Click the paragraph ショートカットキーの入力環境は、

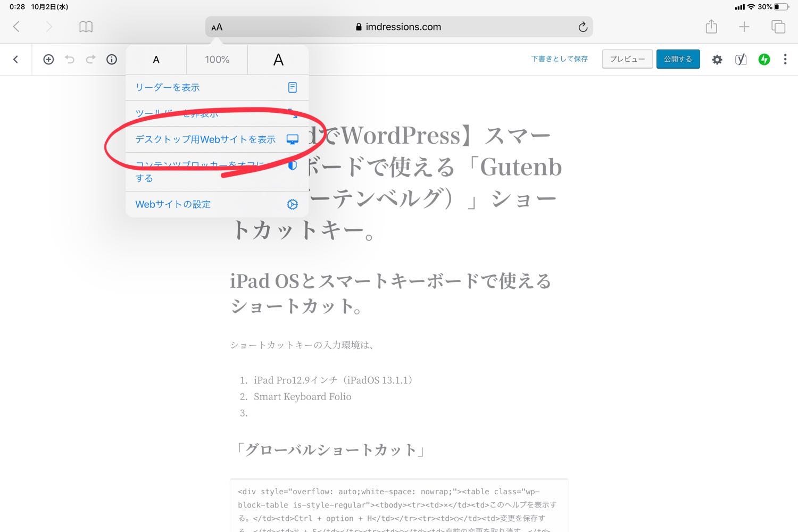pos(303,345)
